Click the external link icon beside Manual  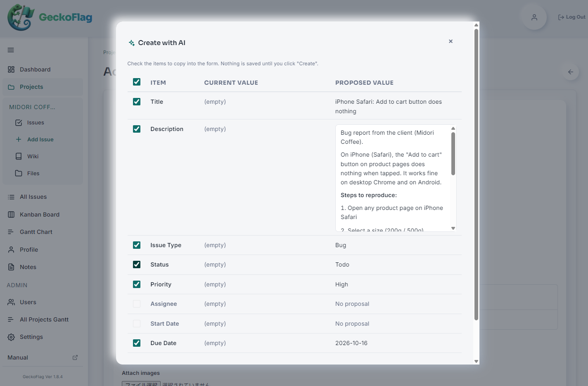point(75,357)
